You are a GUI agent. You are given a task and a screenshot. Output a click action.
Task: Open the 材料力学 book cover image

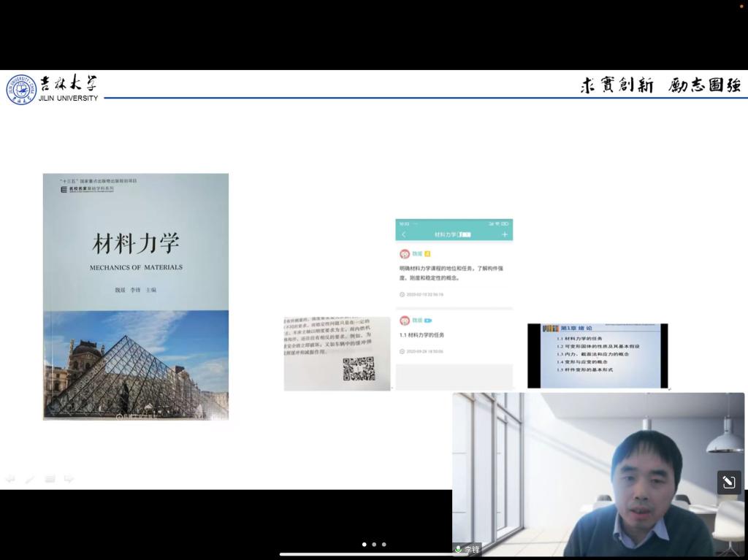(x=136, y=296)
